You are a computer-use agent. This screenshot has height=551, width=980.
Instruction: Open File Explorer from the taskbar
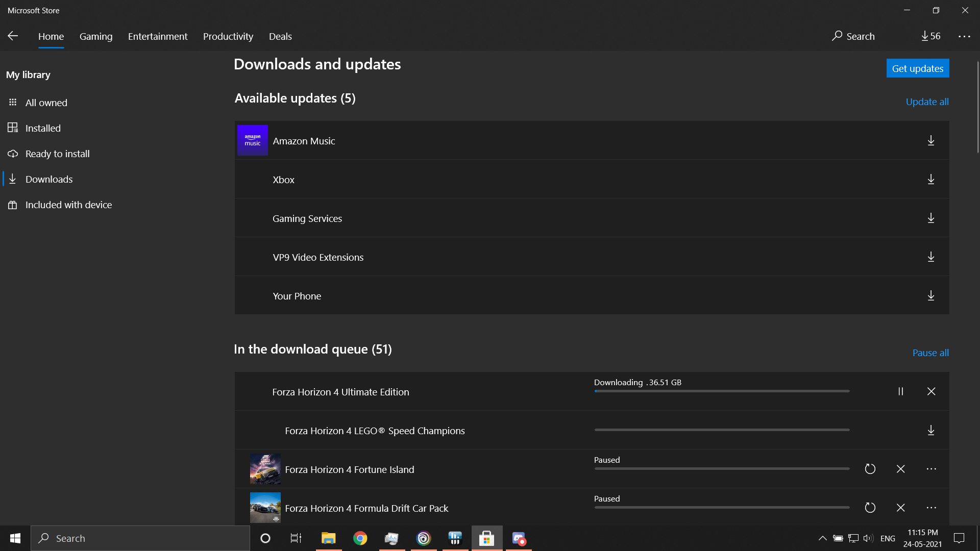pyautogui.click(x=328, y=538)
